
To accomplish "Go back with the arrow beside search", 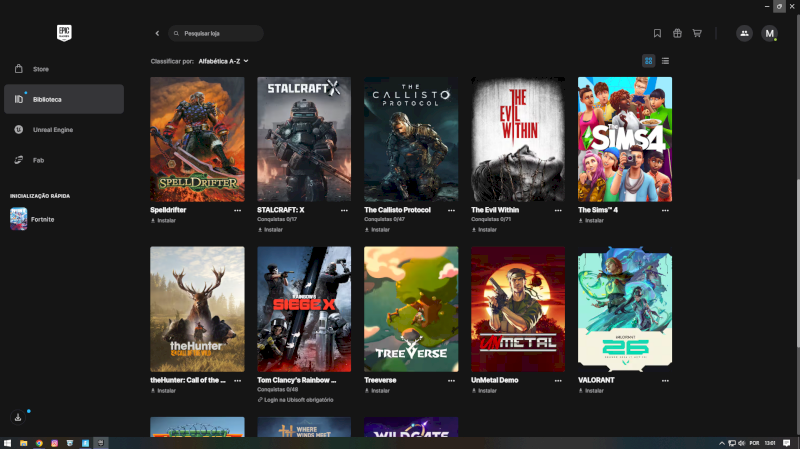I will 157,33.
